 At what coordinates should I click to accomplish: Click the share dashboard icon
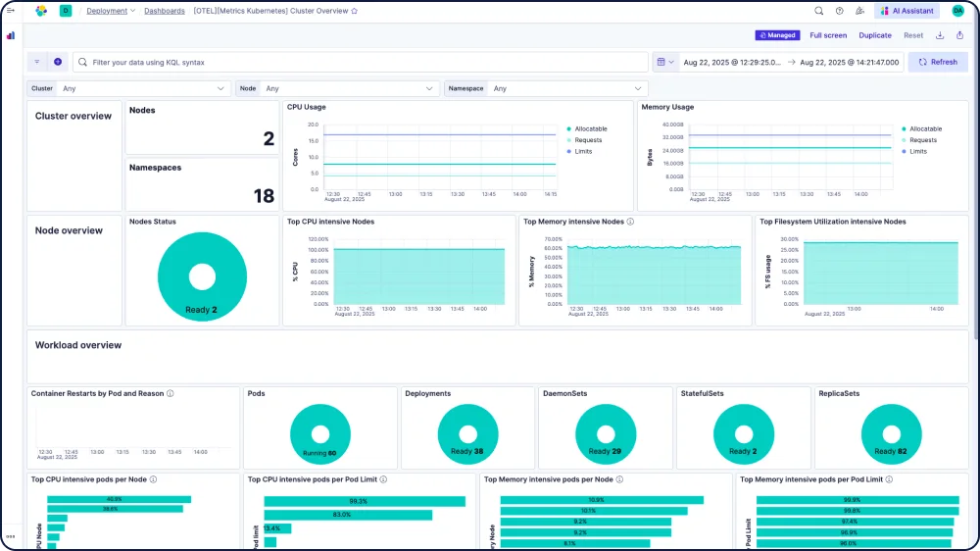[x=959, y=35]
